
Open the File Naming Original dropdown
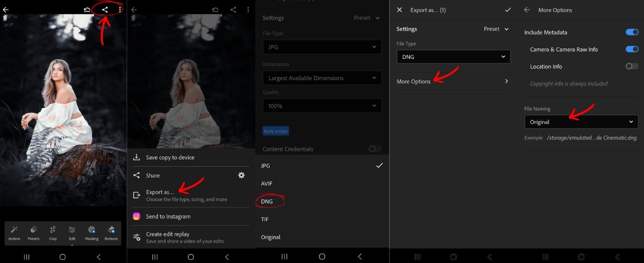click(x=581, y=122)
